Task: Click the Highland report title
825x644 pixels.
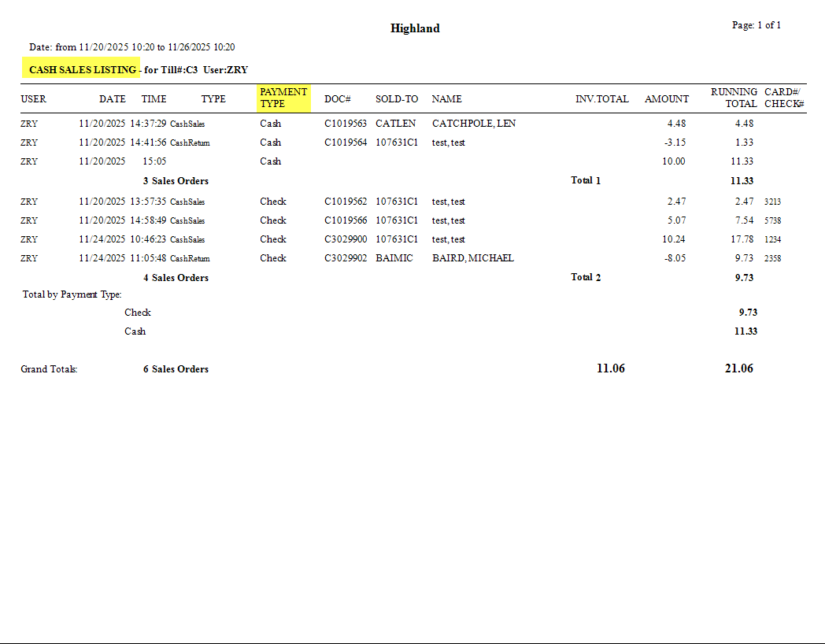Action: click(415, 28)
